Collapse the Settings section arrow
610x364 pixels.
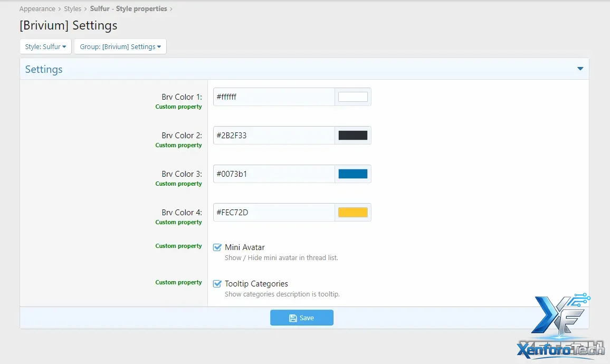pyautogui.click(x=580, y=69)
